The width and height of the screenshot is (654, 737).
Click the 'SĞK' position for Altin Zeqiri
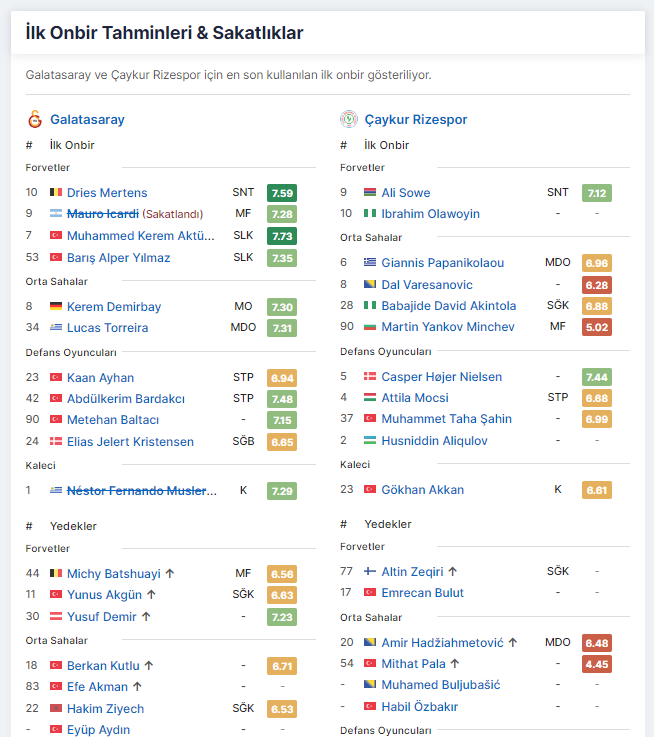pos(558,571)
